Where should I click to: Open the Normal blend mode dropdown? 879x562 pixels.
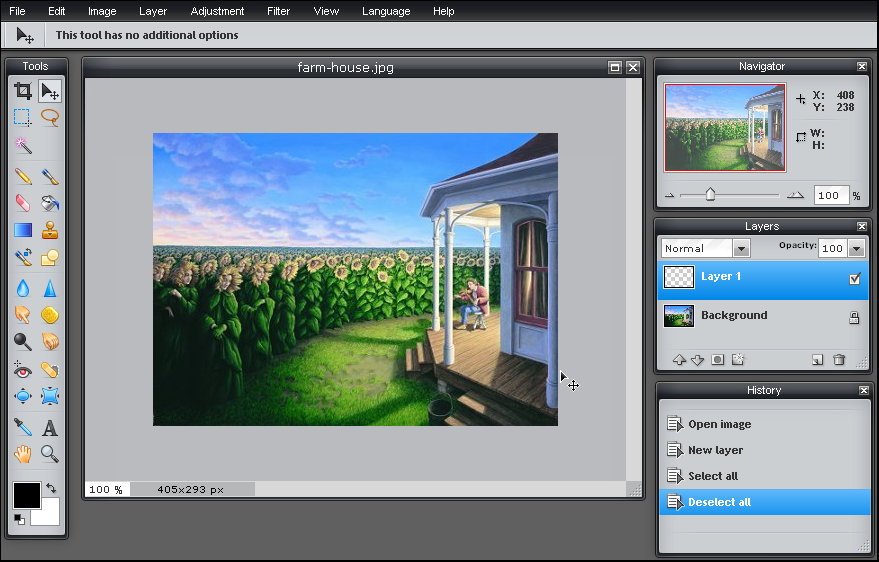tap(741, 248)
